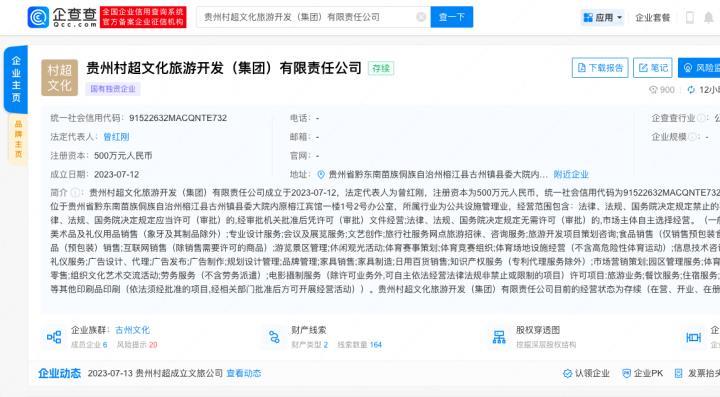Click 成员企业 6 count

pos(89,345)
